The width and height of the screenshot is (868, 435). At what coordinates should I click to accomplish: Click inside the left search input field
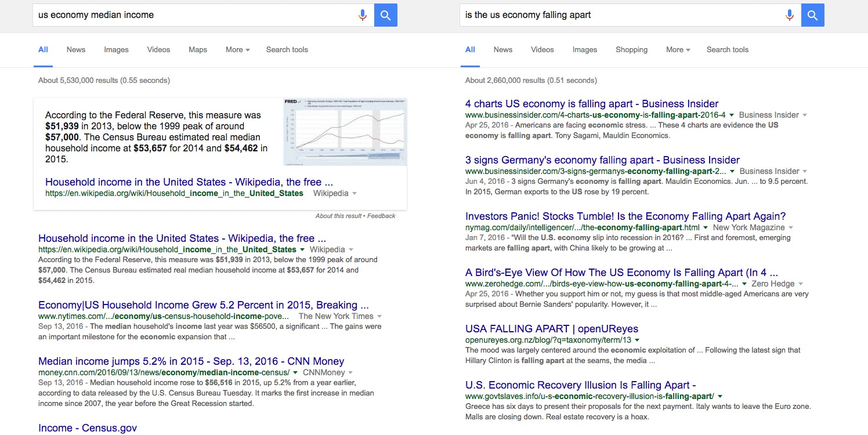pos(174,15)
